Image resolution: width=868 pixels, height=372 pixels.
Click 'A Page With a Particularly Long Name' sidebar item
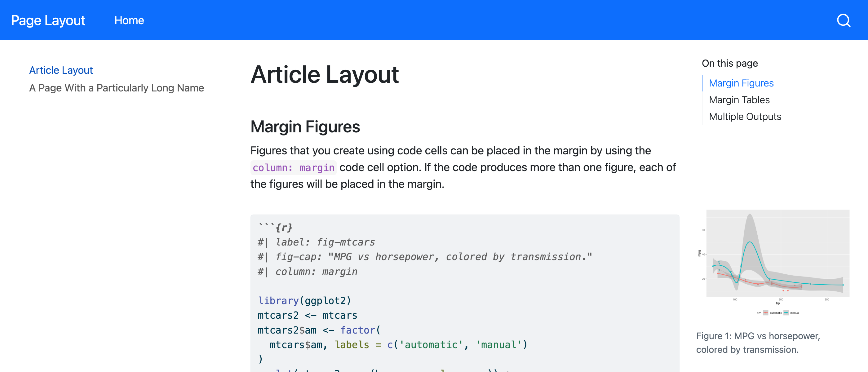(x=116, y=87)
